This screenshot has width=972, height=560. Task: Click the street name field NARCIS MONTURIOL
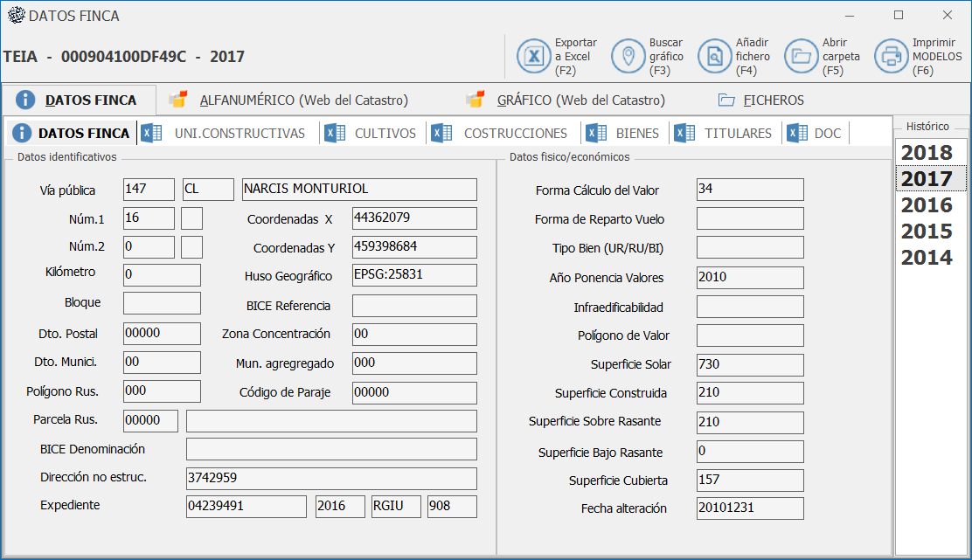click(x=358, y=190)
